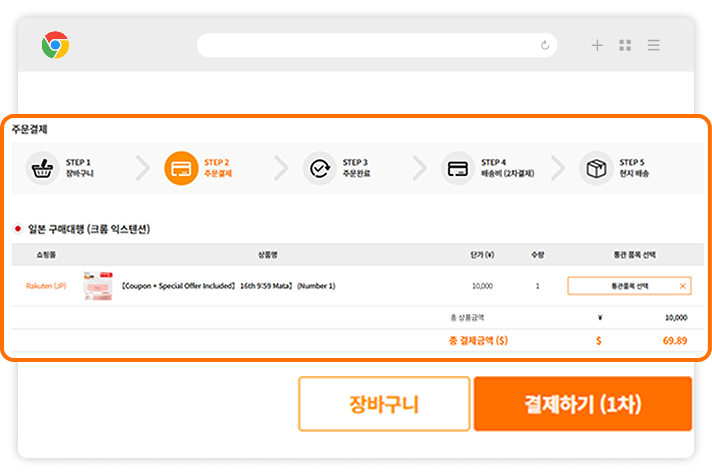This screenshot has width=712, height=475.
Task: Click the browser reload icon
Action: point(545,45)
